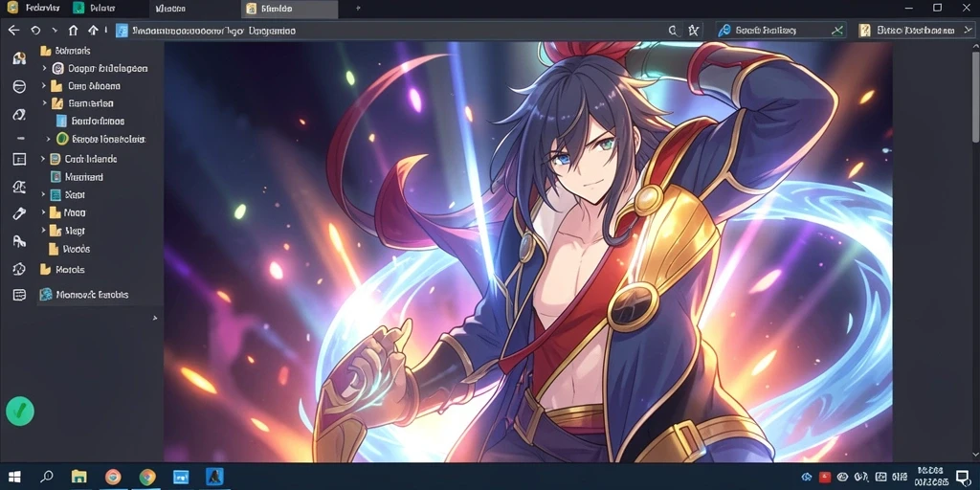Open the notification center speech-bubble icon
980x490 pixels.
click(963, 478)
